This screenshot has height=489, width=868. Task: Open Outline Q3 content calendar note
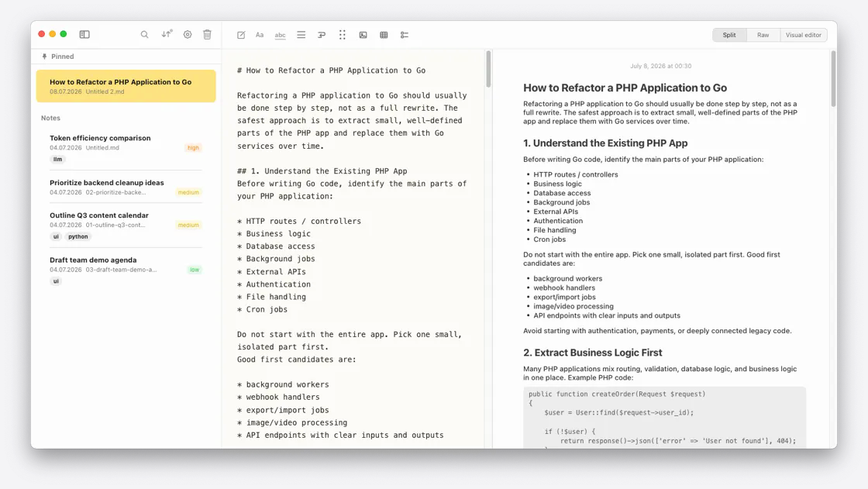pyautogui.click(x=126, y=226)
